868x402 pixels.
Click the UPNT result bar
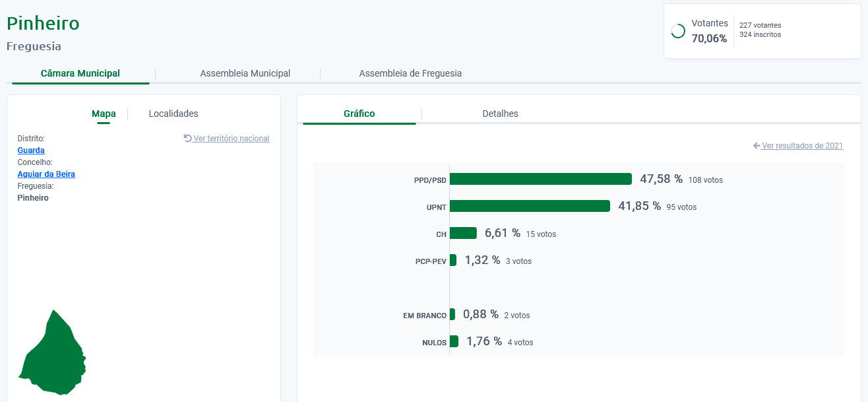click(x=530, y=206)
